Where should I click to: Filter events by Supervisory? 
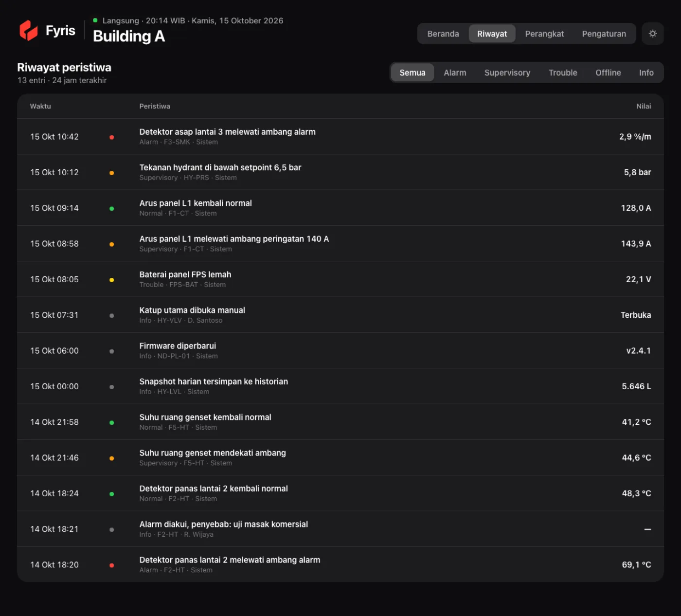click(x=507, y=72)
